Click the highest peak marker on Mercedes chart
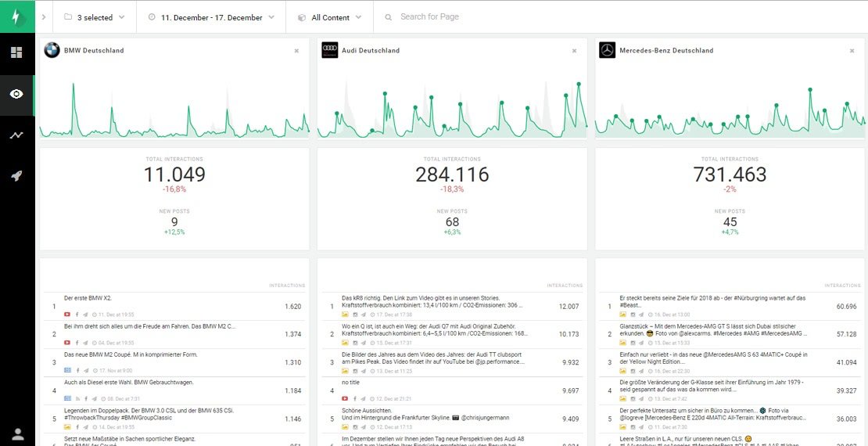868x446 pixels. pos(810,89)
